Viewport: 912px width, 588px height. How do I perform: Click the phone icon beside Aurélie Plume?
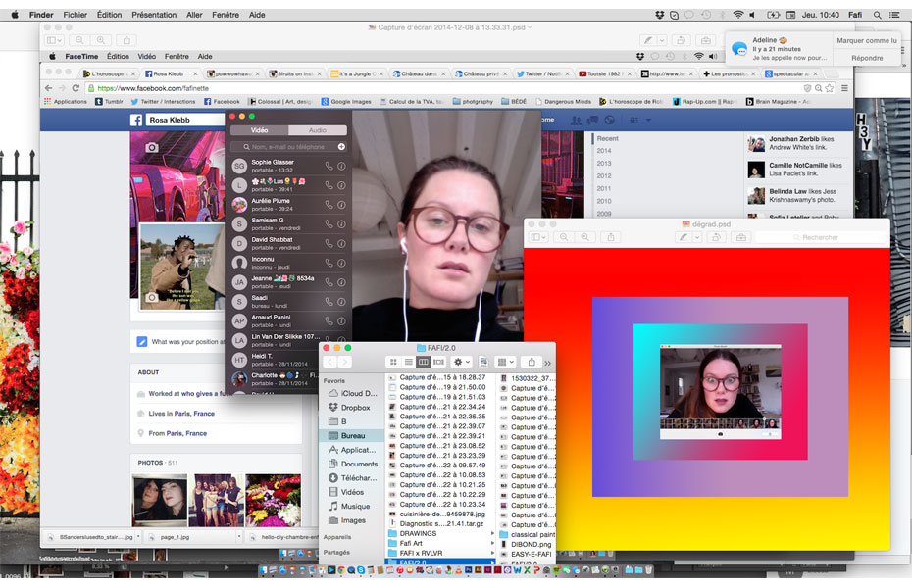coord(329,205)
